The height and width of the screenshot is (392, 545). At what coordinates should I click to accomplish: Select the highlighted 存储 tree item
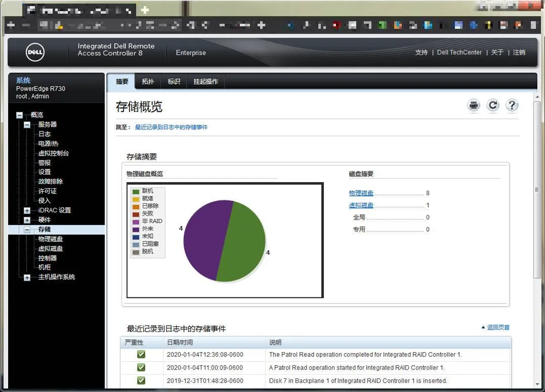(x=45, y=229)
